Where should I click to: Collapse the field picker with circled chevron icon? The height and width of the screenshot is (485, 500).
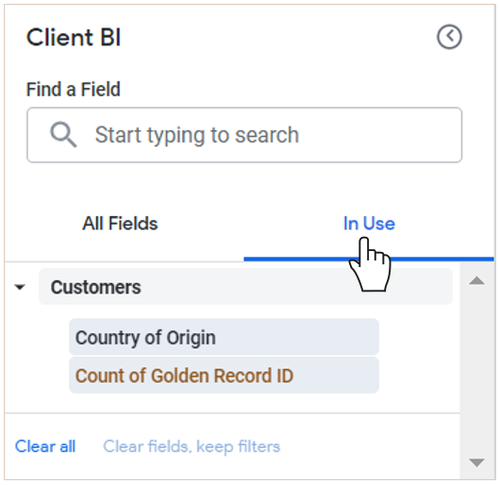(449, 37)
